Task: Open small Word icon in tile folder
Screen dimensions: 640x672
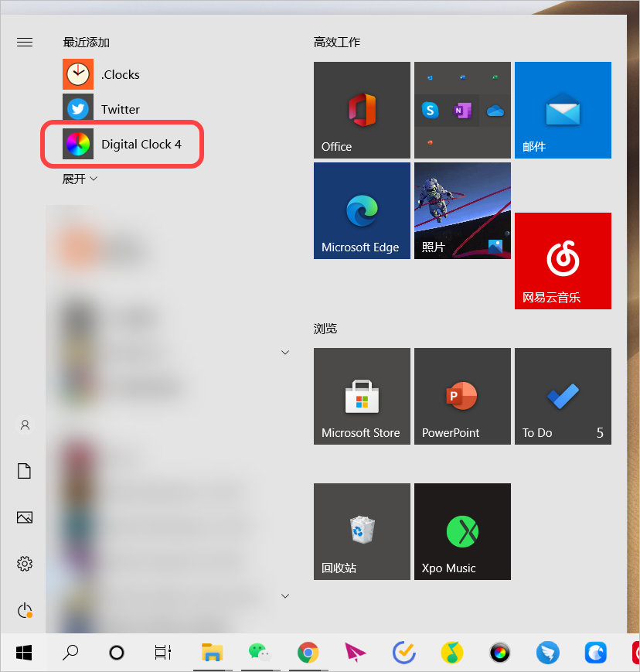Action: pos(462,77)
